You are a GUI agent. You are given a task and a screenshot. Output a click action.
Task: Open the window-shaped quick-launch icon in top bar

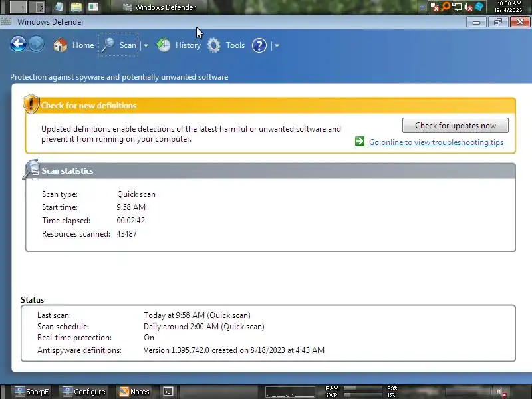(x=93, y=7)
